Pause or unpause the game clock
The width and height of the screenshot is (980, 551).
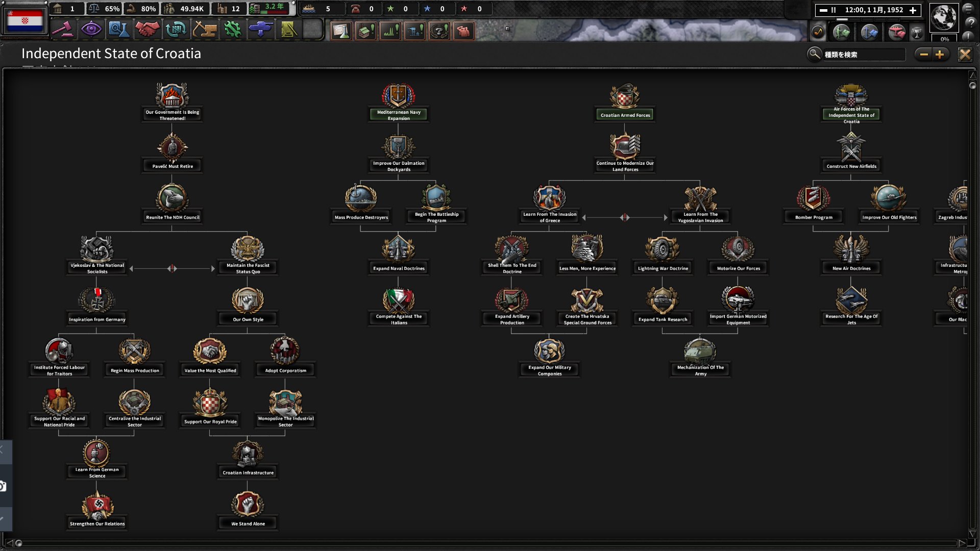coord(834,10)
